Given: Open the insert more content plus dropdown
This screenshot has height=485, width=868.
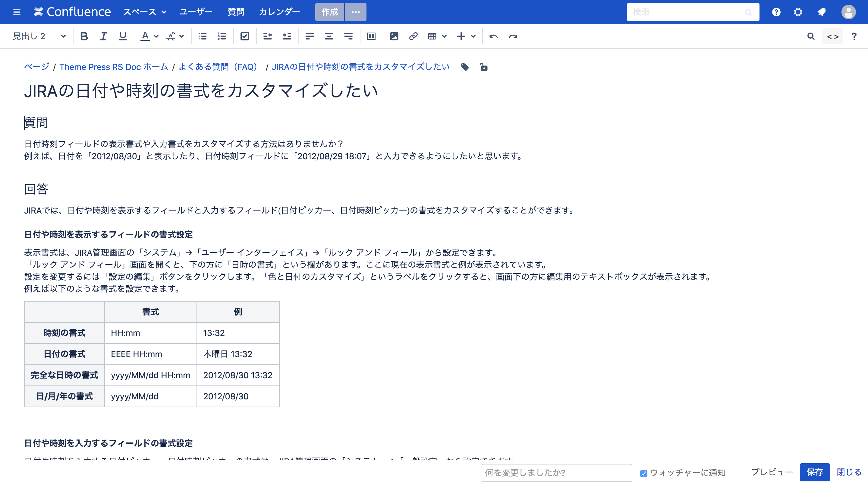Looking at the screenshot, I should 466,36.
